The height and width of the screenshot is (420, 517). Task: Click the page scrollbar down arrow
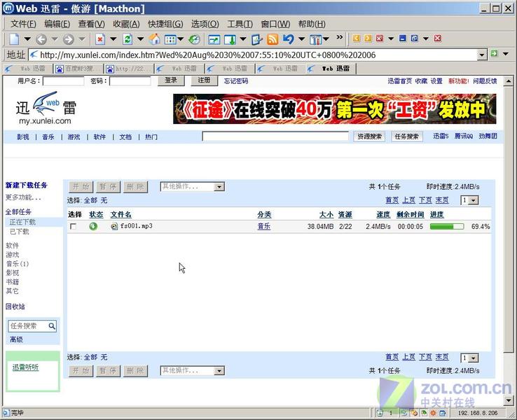508,401
